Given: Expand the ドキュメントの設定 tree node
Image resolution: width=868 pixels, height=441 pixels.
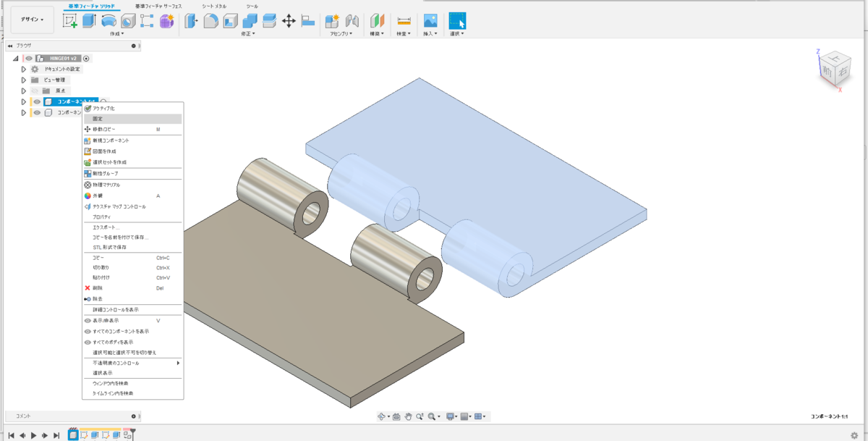Looking at the screenshot, I should coord(23,69).
